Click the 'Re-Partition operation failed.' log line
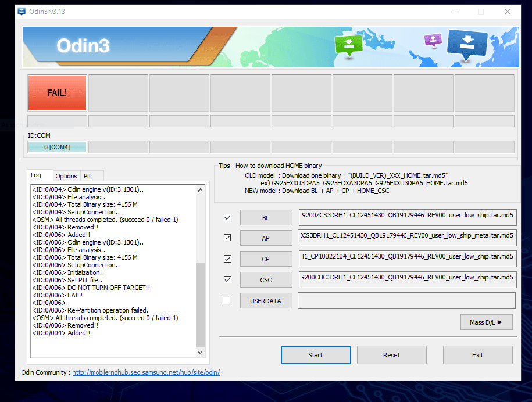 pos(90,310)
